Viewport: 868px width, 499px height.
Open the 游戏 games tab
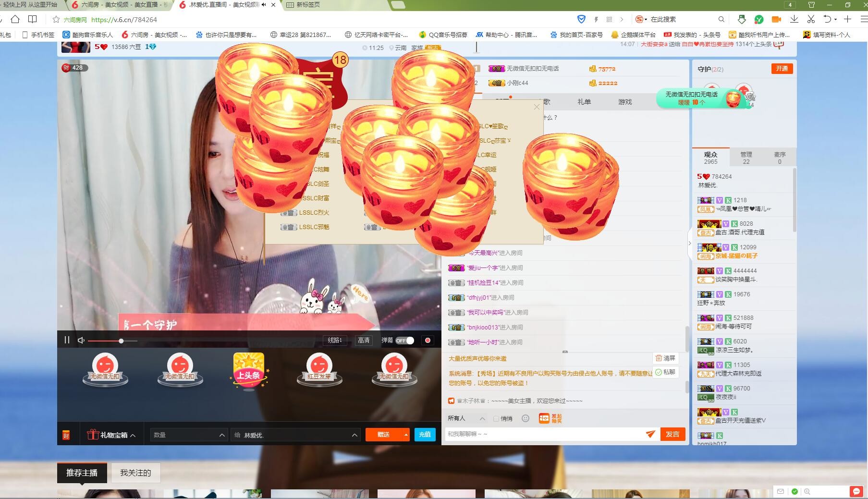625,102
